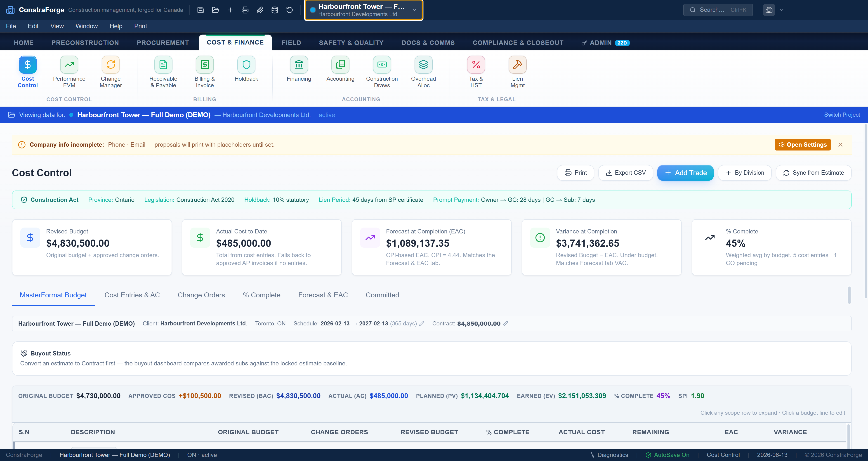The image size is (868, 461).
Task: Open Billing & Invoice tool
Action: (x=205, y=72)
